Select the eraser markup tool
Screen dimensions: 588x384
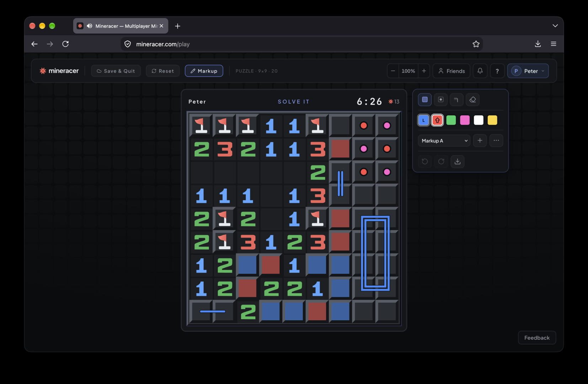472,100
